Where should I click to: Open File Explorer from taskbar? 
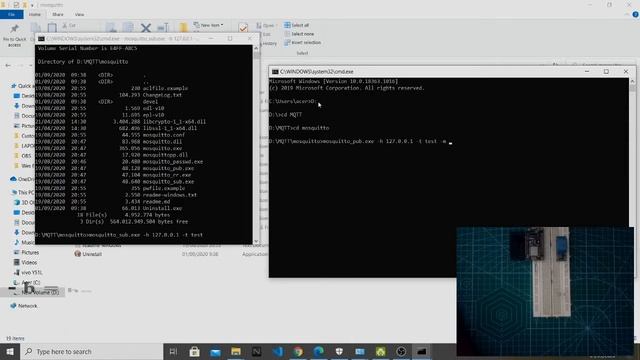click(x=236, y=351)
